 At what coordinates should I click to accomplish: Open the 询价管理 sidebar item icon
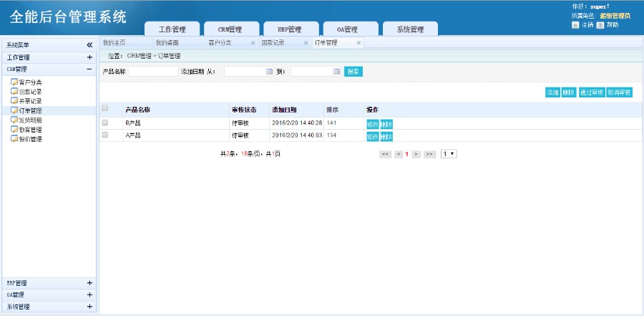pyautogui.click(x=14, y=129)
